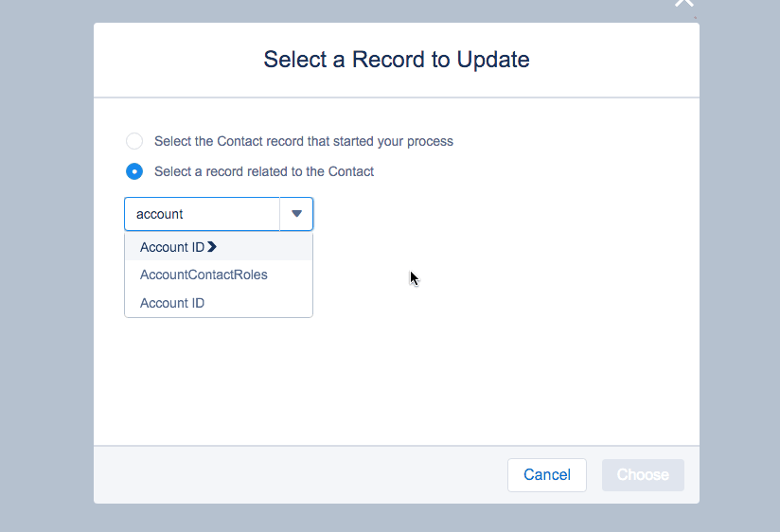Click the 'Select a Record to Update' heading
The width and height of the screenshot is (780, 532).
tap(396, 60)
